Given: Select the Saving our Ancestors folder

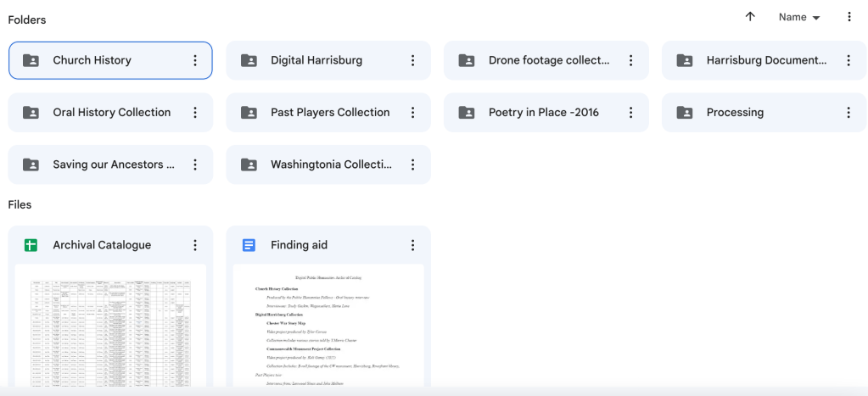Looking at the screenshot, I should click(x=113, y=165).
